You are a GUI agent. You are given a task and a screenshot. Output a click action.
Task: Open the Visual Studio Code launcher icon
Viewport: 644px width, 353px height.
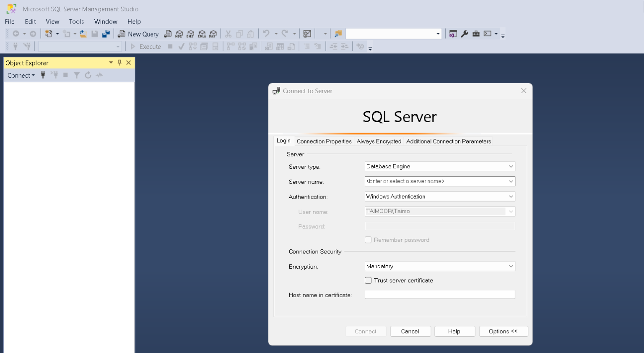(x=453, y=34)
